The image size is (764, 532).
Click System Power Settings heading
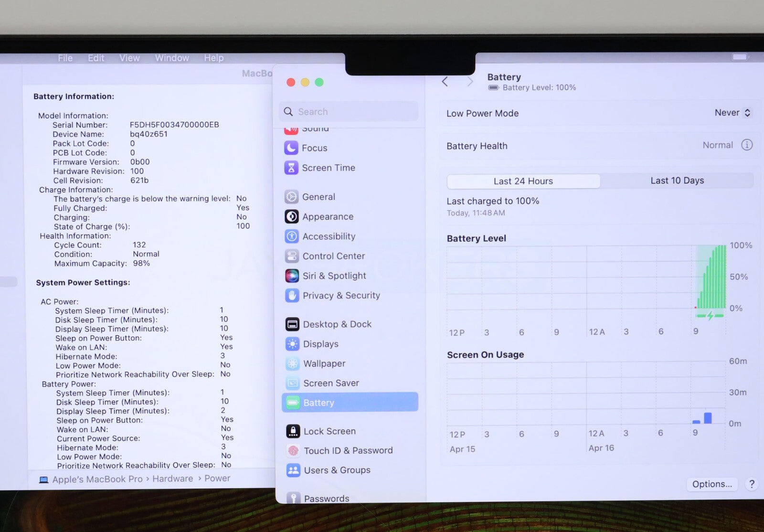tap(83, 283)
